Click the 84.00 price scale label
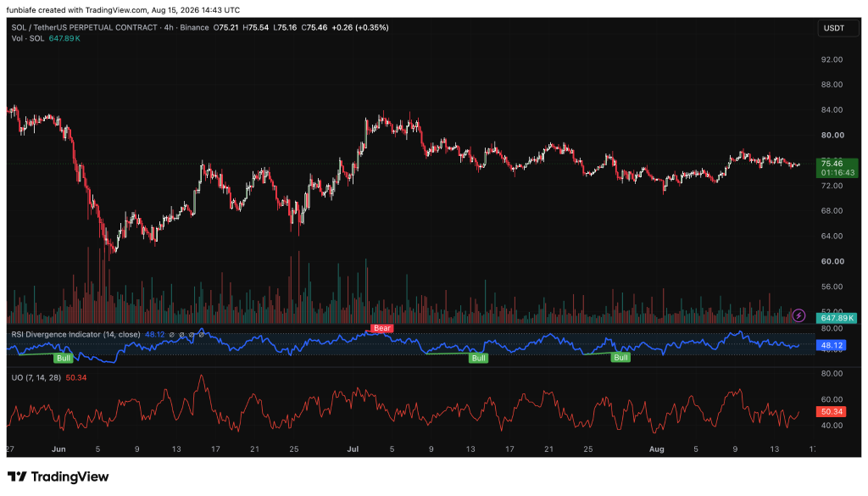 [832, 109]
